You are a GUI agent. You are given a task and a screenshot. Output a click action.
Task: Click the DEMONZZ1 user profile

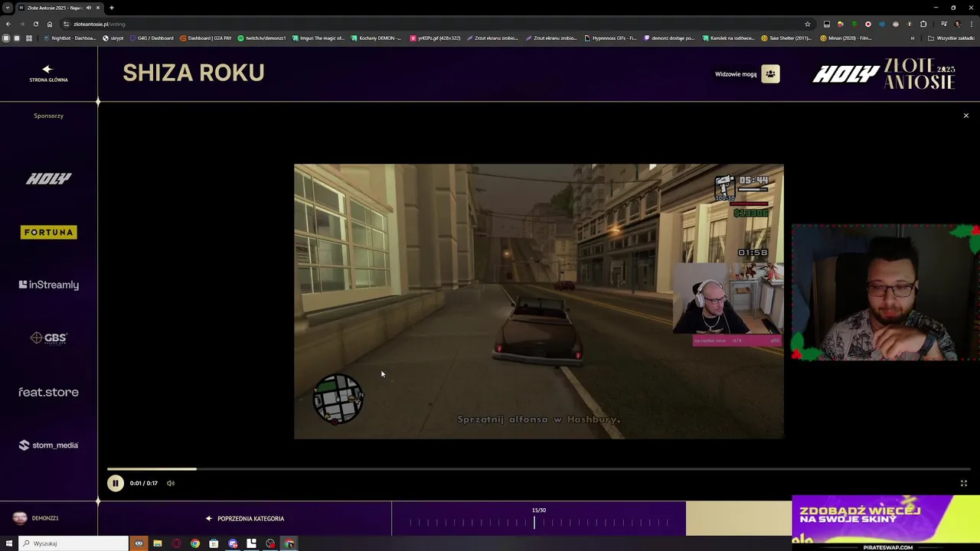pos(36,518)
